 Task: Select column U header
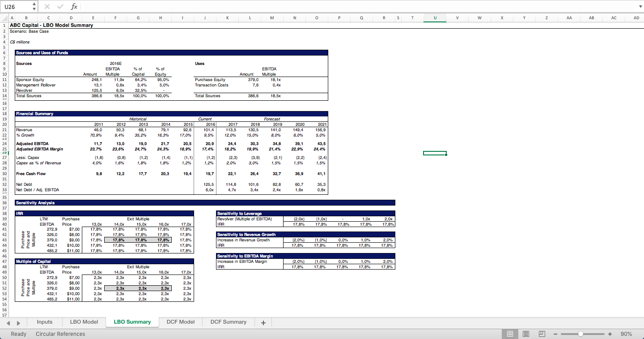(x=436, y=18)
